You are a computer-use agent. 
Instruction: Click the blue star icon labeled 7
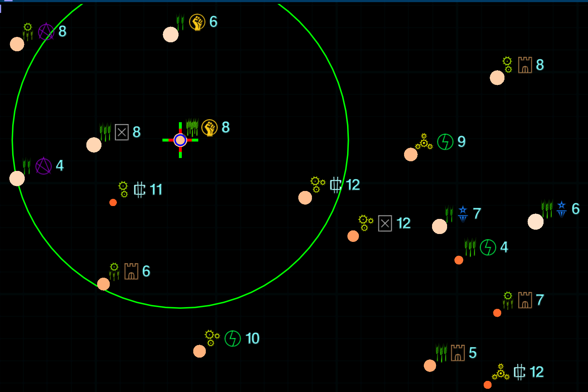pyautogui.click(x=463, y=214)
